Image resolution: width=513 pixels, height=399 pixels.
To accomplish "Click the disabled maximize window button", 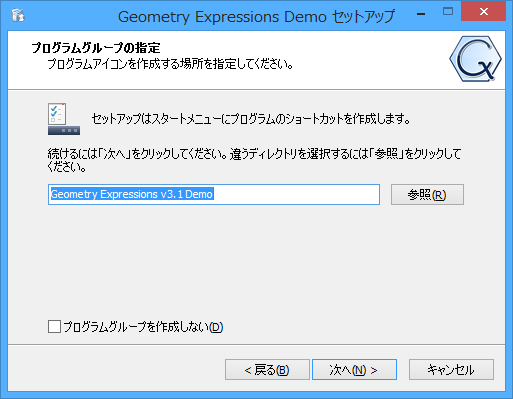I will [448, 12].
